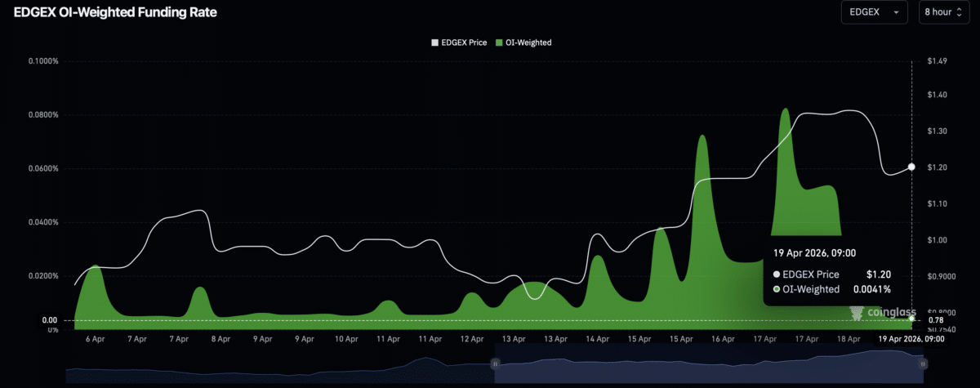This screenshot has height=388, width=980.
Task: Click the white price marker at $1.20
Action: [x=911, y=167]
